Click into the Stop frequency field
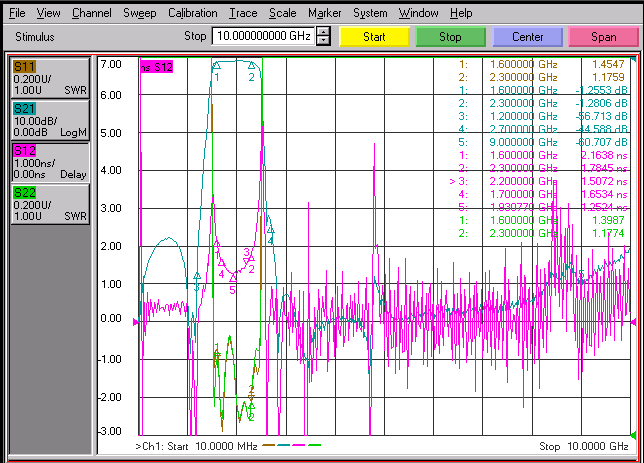The image size is (644, 463). 263,36
